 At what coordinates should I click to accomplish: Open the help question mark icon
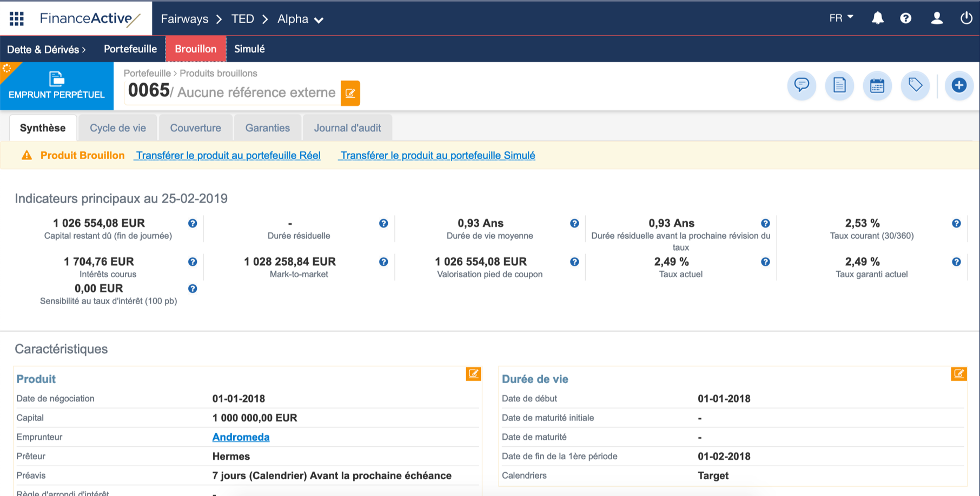(906, 18)
